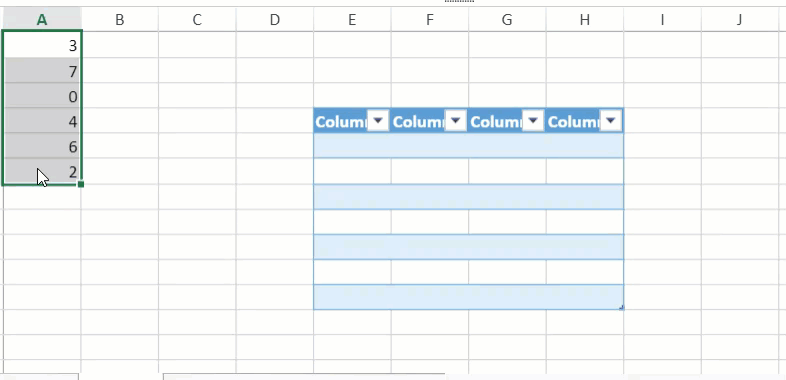Open filter dropdown in table column E
The height and width of the screenshot is (380, 786).
click(378, 121)
